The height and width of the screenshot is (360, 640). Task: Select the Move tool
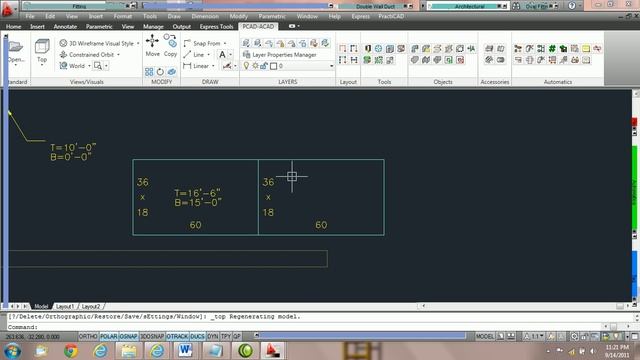[x=152, y=45]
